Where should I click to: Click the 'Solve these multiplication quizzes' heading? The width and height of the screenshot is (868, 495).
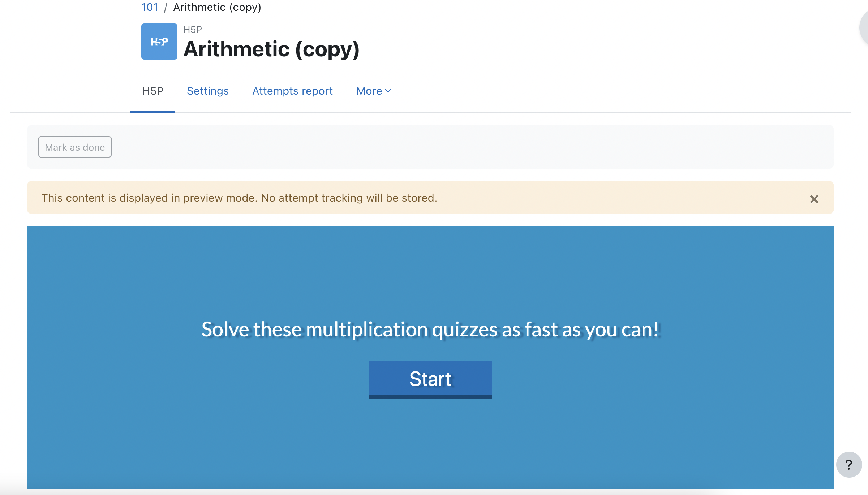430,329
